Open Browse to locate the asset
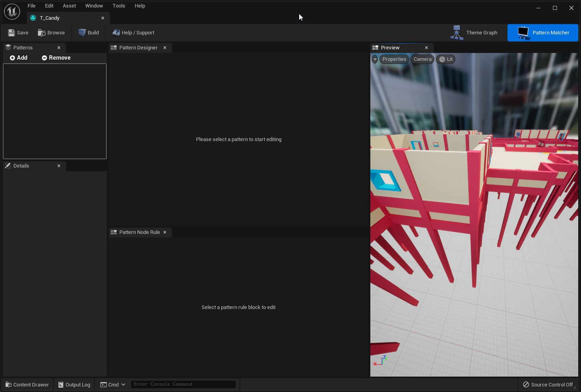 (x=51, y=33)
